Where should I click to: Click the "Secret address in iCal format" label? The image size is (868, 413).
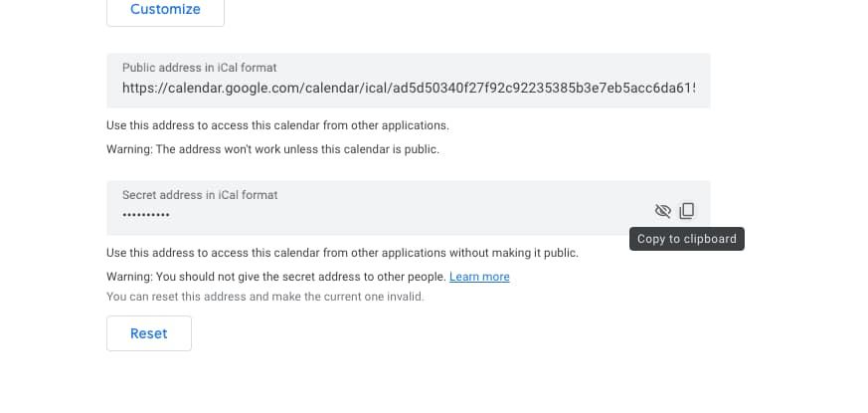coord(200,195)
